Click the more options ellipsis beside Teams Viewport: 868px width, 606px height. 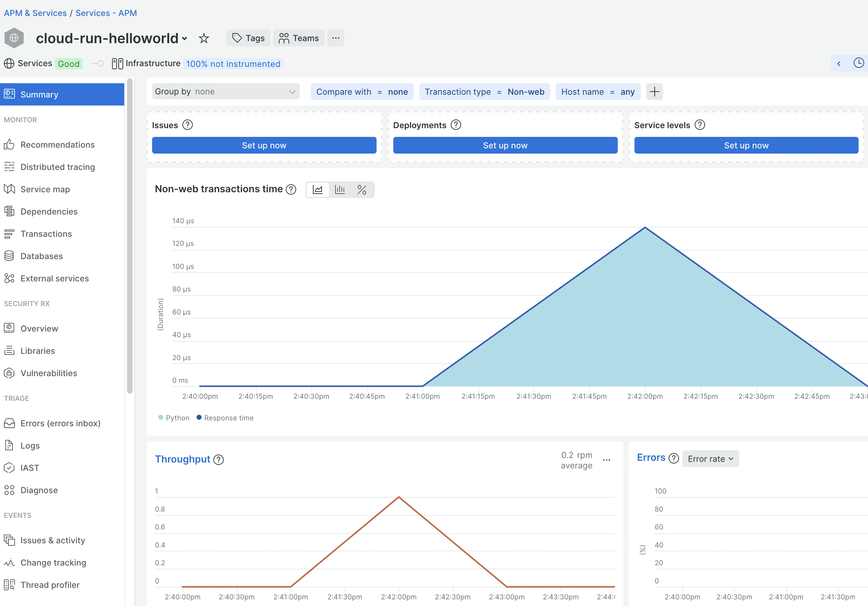point(336,38)
